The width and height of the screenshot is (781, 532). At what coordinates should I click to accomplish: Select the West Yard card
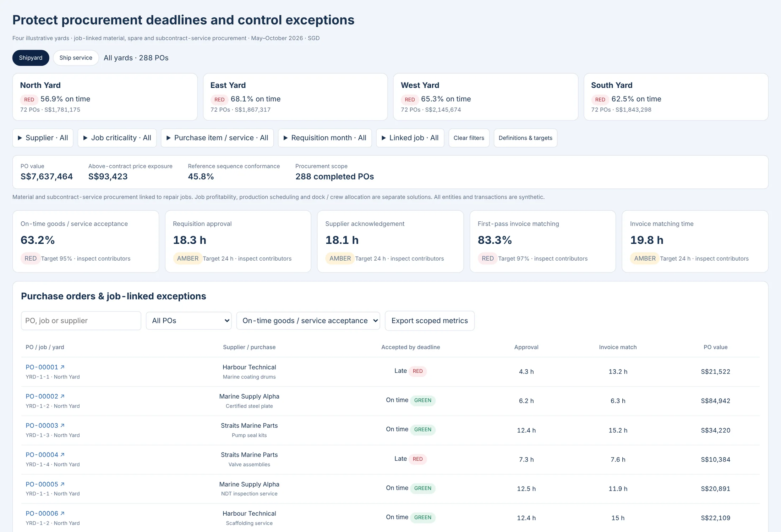(x=486, y=97)
